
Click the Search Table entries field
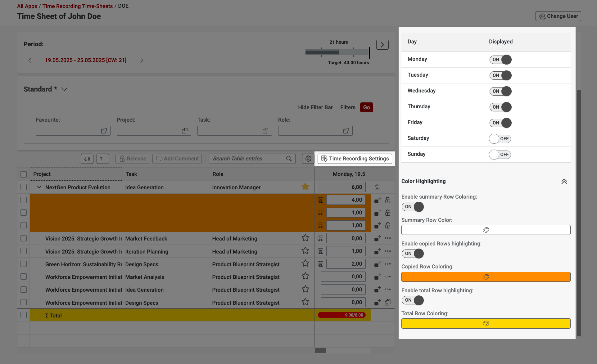[x=248, y=159]
